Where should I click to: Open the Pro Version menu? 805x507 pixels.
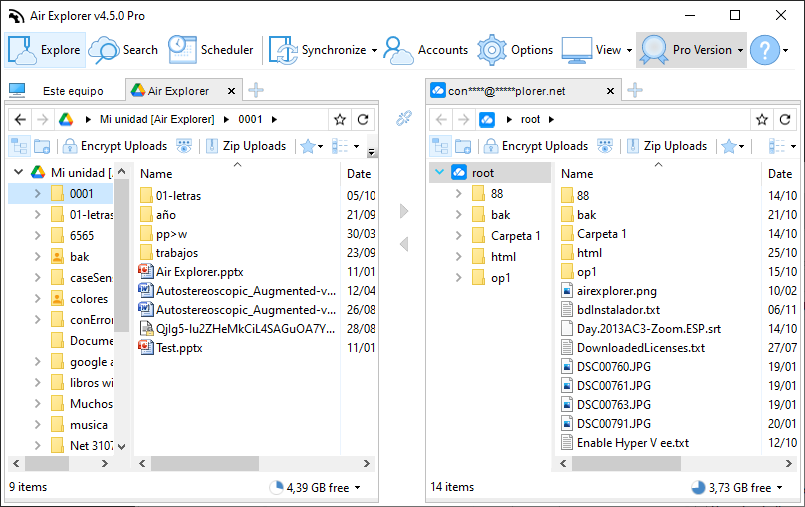click(691, 50)
